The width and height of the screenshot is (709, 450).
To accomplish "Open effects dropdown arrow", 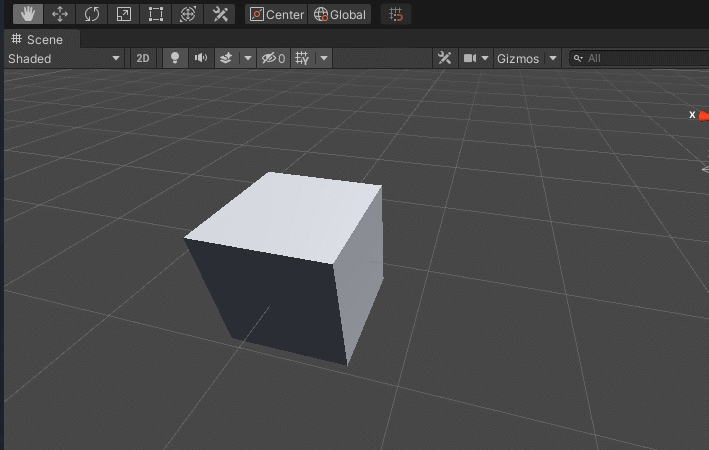I will coord(247,58).
